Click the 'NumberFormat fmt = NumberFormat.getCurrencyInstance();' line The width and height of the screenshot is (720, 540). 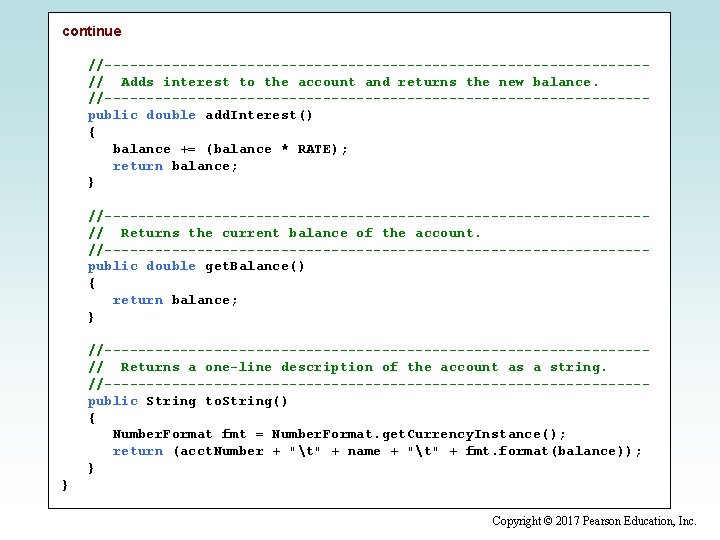(x=339, y=434)
